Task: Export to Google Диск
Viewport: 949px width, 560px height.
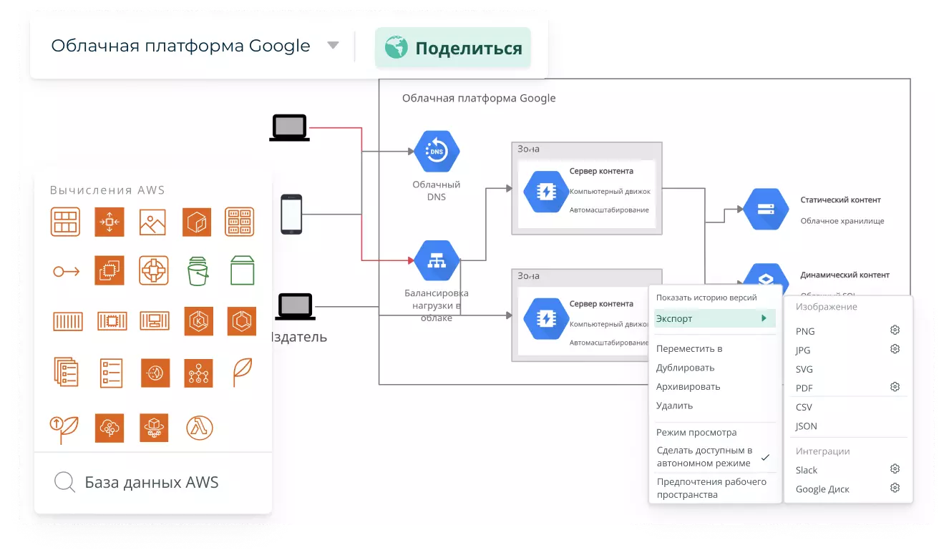Action: (x=822, y=489)
